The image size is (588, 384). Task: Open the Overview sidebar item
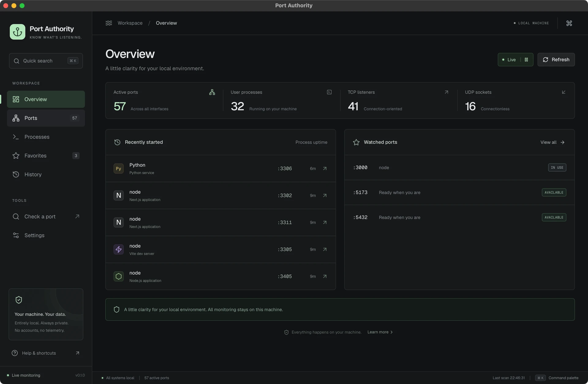pyautogui.click(x=46, y=99)
